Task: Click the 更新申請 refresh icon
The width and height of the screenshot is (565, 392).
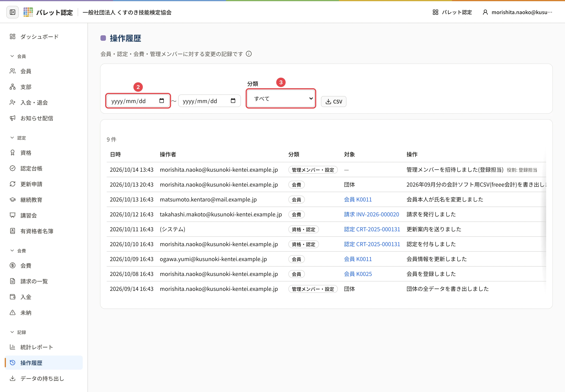Action: [13, 184]
